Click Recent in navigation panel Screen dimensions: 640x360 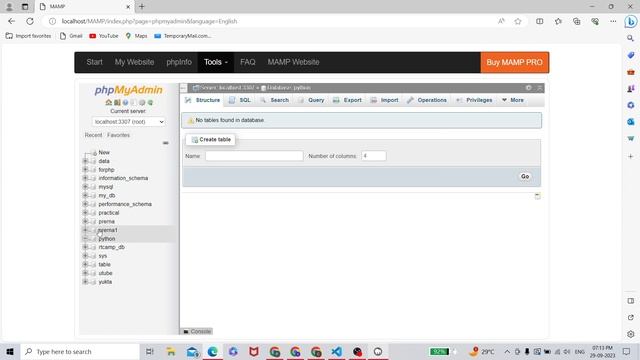coord(93,135)
